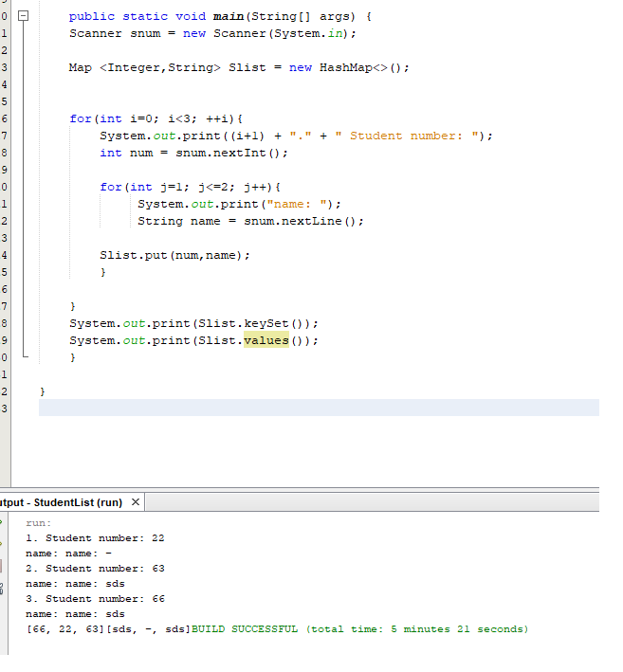The height and width of the screenshot is (672, 623).
Task: Click the 'for(int j=1; j<=2; j++){' line
Action: coord(190,188)
